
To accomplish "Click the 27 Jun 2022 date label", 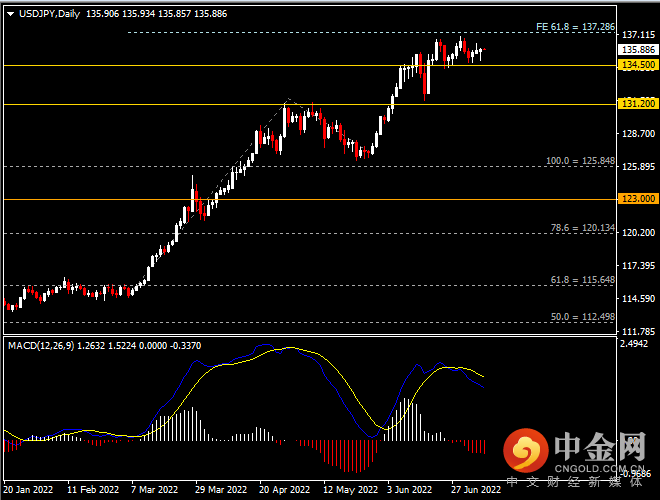I will (x=476, y=490).
